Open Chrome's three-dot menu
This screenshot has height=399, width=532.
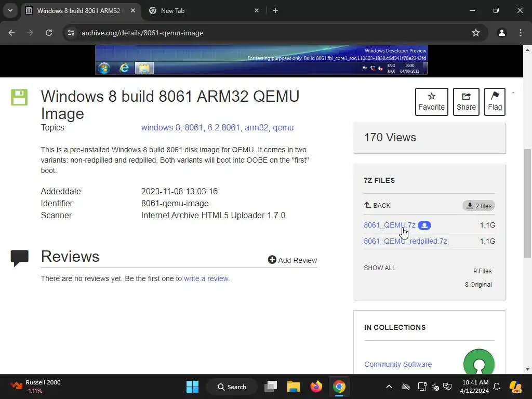[521, 33]
